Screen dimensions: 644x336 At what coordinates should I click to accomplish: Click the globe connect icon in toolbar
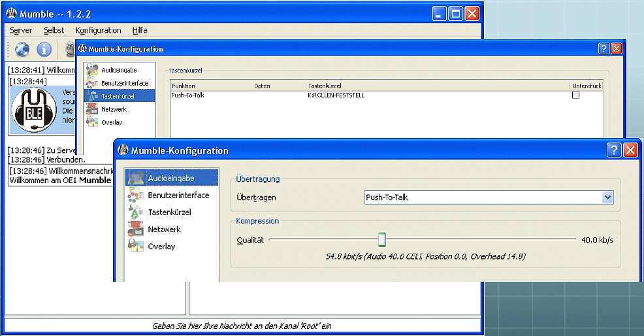22,49
